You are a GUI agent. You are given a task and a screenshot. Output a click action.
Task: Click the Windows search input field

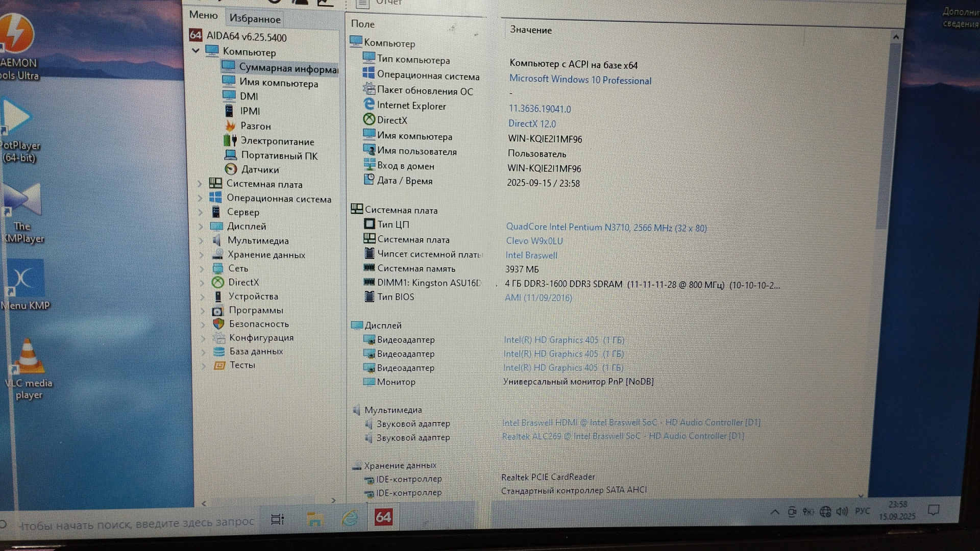pos(135,523)
